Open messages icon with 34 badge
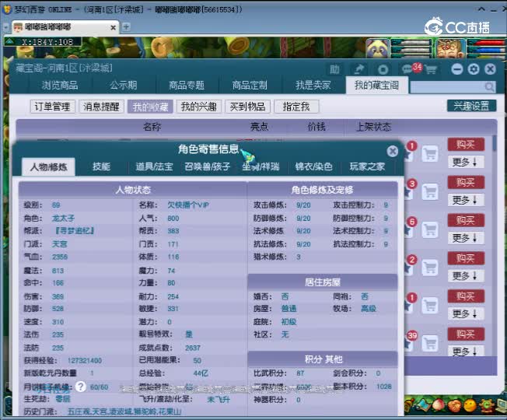507x420 pixels. pos(411,68)
